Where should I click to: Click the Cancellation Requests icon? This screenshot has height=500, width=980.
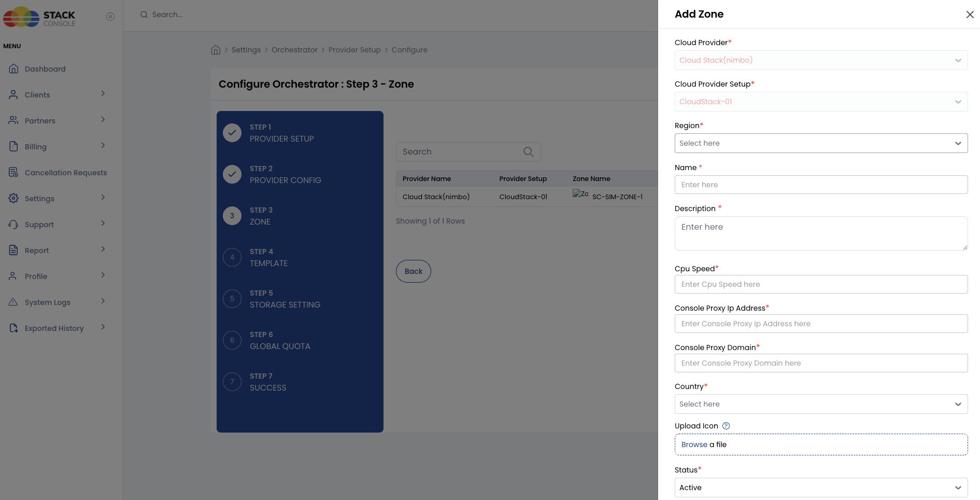click(14, 172)
